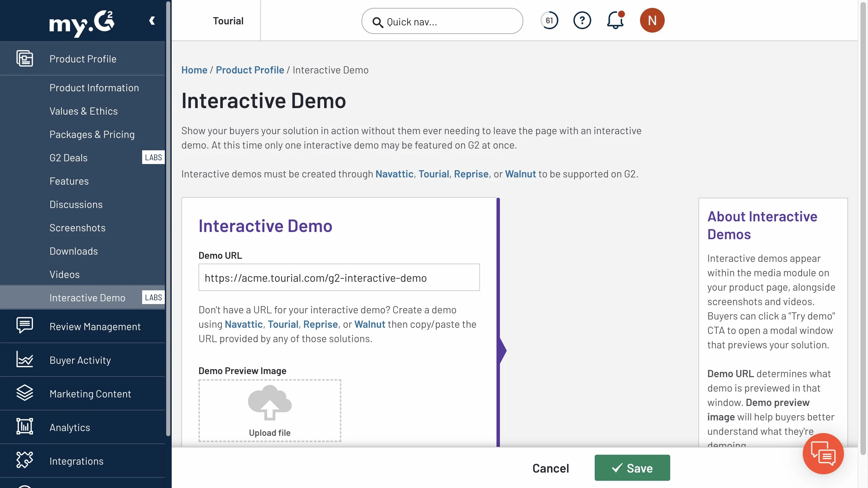Collapse the sidebar with the chevron
Viewport: 868px width, 488px height.
(x=152, y=21)
